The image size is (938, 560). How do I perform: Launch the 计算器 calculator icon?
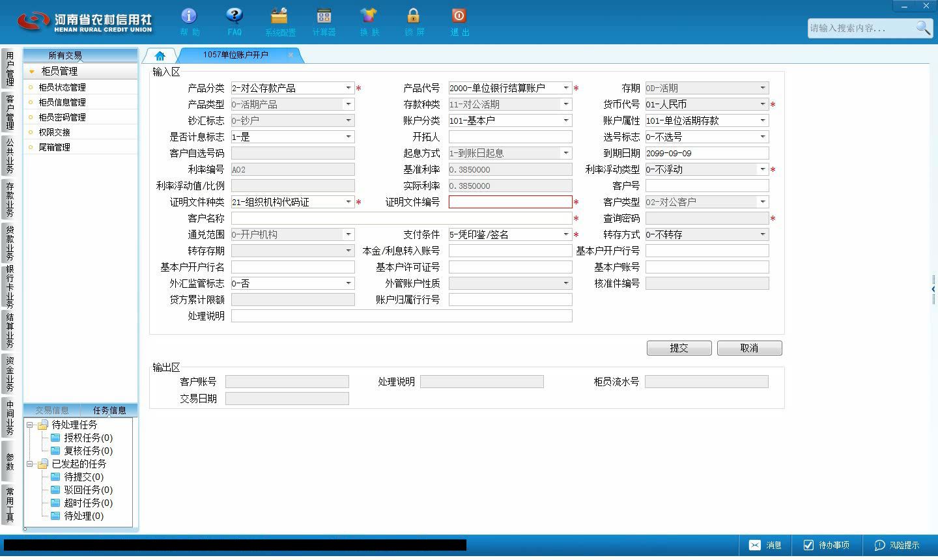coord(324,21)
